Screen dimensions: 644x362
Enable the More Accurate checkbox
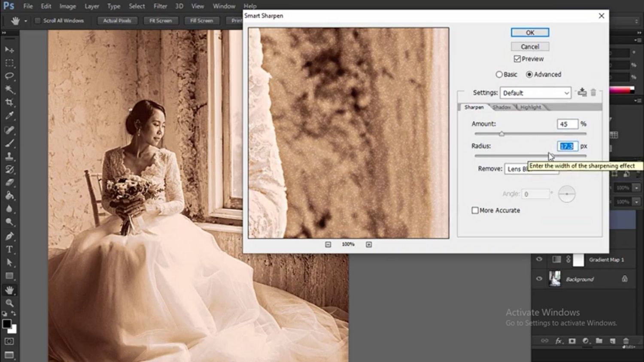475,210
